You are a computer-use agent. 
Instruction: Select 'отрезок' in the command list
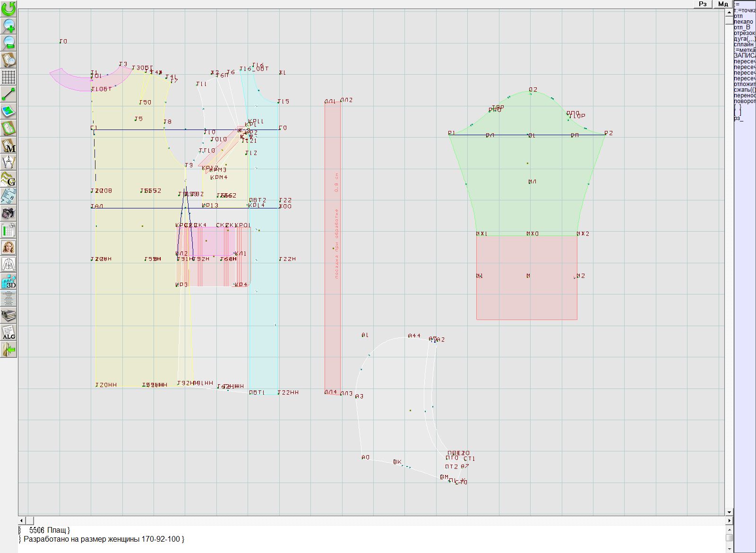coord(744,33)
